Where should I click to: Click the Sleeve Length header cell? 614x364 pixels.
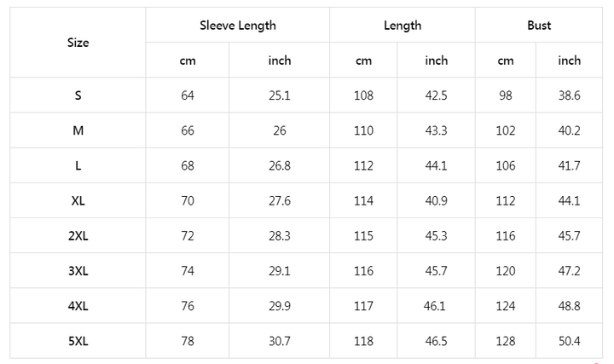[238, 26]
